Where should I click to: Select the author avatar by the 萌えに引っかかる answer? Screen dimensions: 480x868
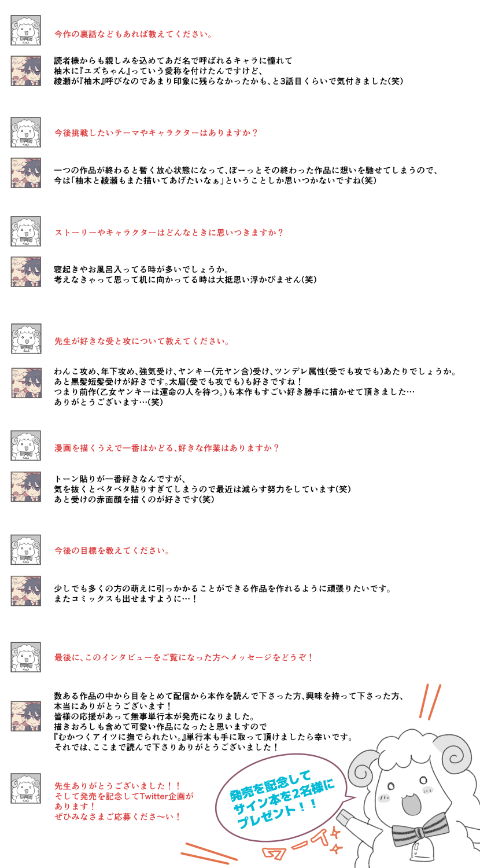tap(25, 591)
